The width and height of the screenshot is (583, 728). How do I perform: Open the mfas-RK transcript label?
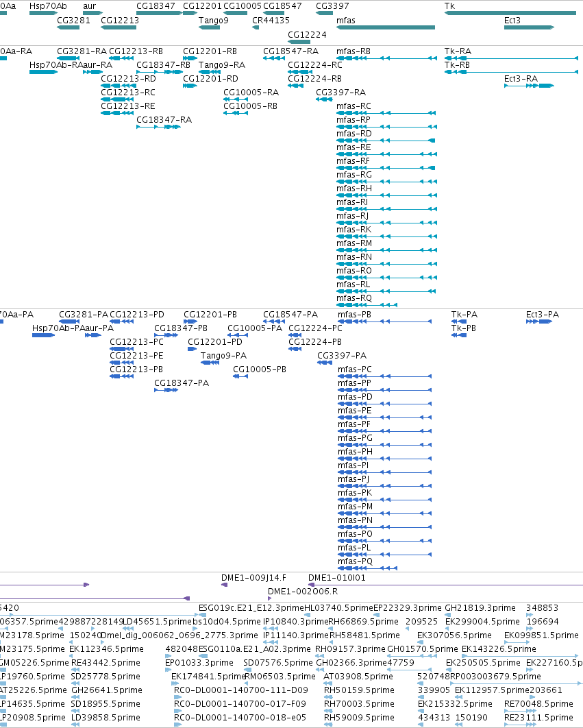point(353,230)
